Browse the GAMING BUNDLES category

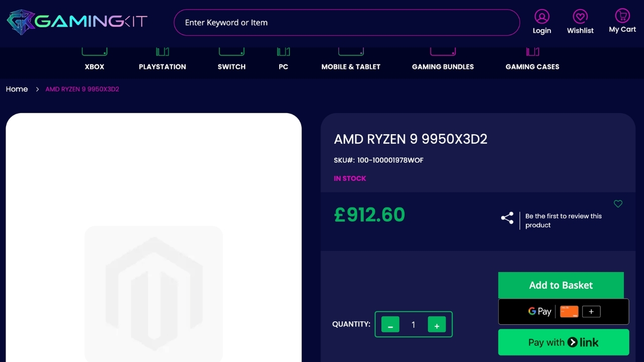(443, 66)
